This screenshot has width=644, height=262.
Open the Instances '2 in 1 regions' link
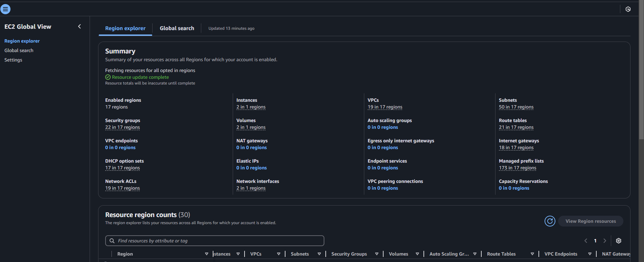point(251,107)
